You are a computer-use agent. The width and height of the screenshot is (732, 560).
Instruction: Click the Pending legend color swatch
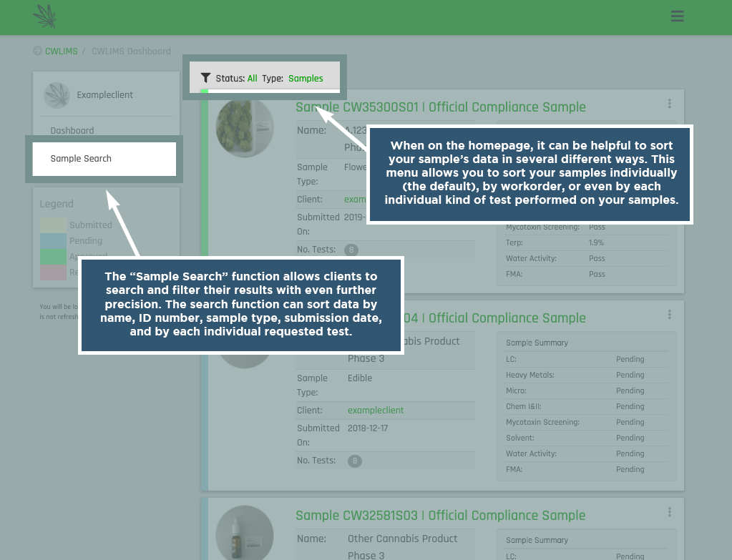(53, 241)
